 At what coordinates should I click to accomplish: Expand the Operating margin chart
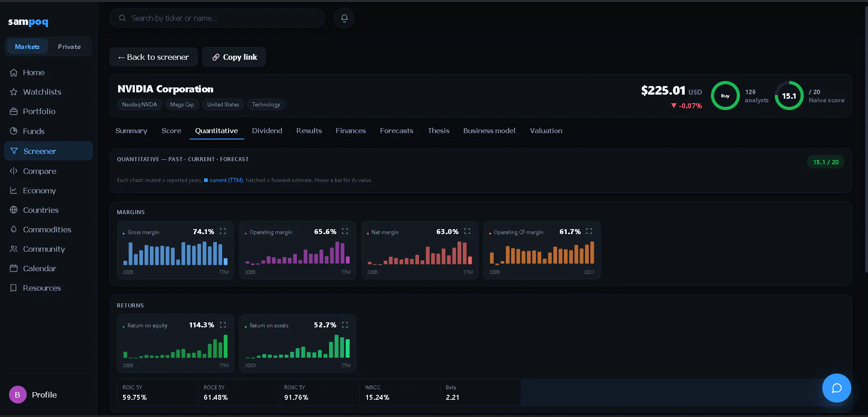pos(345,231)
